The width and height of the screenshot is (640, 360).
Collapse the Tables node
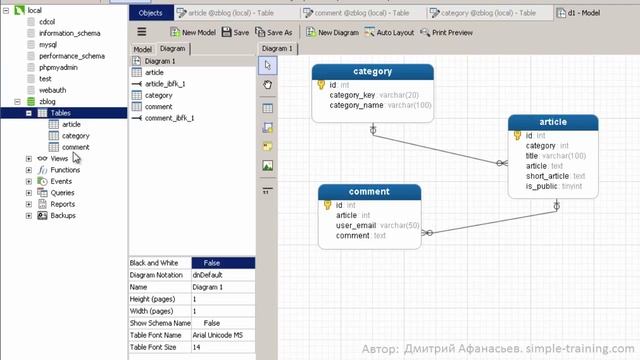click(29, 113)
